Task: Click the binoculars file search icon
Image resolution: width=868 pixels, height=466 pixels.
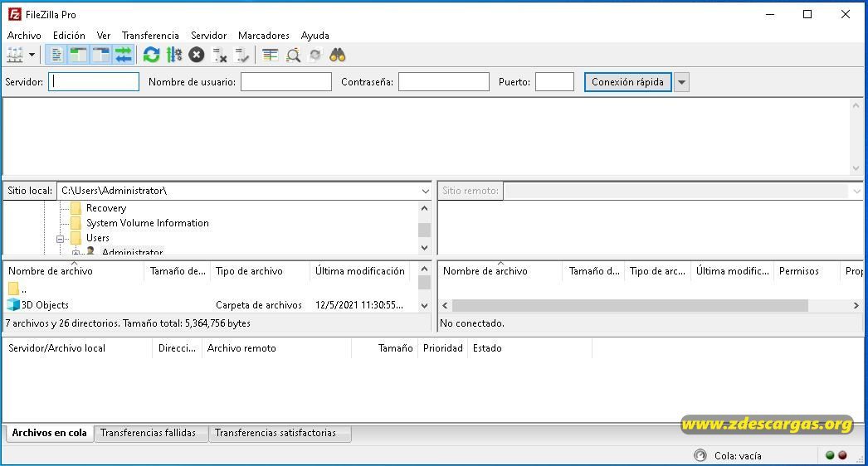Action: click(x=338, y=55)
